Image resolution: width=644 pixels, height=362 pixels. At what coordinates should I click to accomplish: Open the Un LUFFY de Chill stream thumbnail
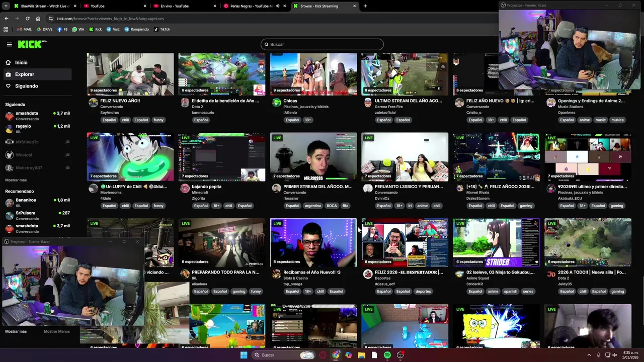pyautogui.click(x=130, y=157)
